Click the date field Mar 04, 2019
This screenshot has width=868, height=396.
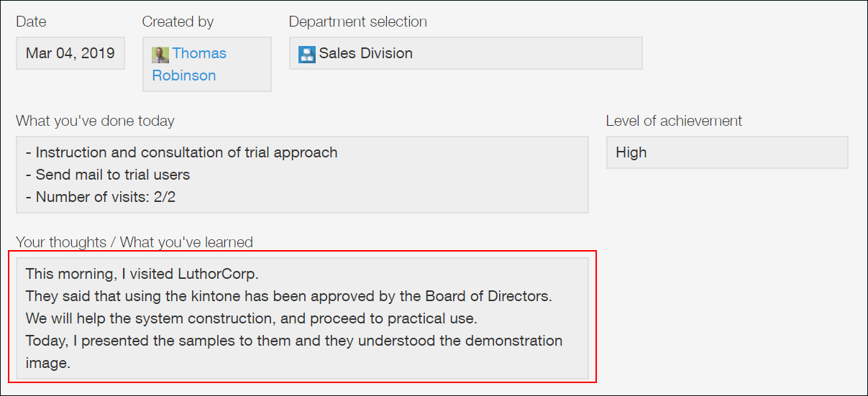70,53
